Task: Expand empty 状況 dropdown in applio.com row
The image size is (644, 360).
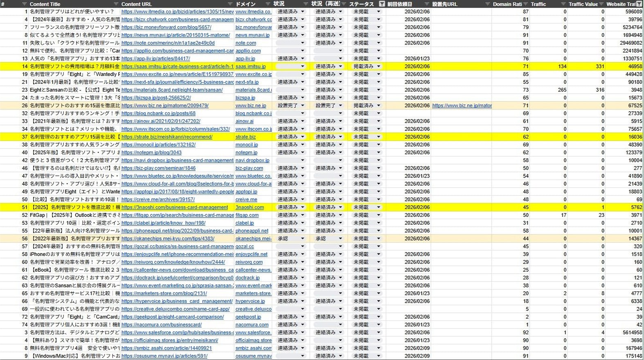Action: click(x=303, y=51)
